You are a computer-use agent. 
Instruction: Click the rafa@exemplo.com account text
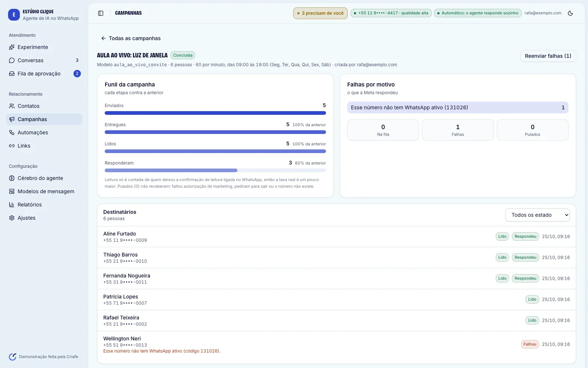click(543, 13)
